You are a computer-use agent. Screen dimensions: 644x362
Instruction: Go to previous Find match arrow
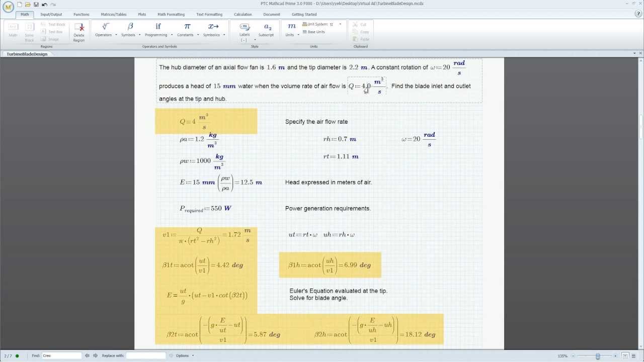click(87, 355)
